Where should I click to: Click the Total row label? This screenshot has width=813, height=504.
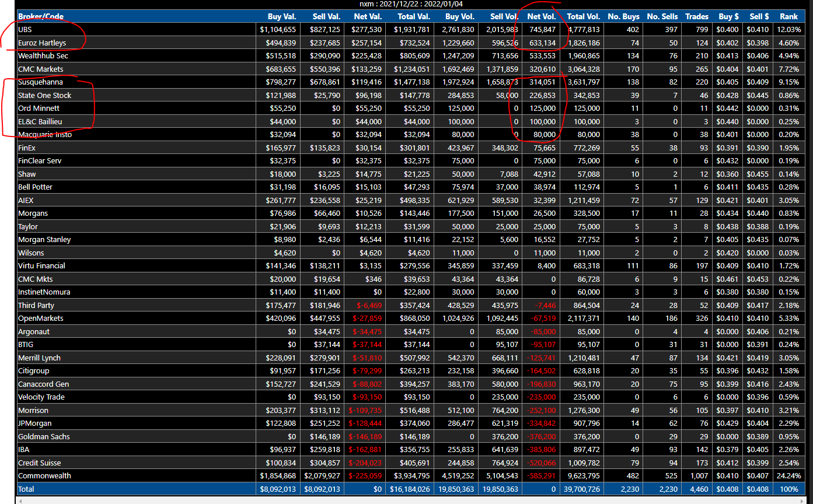26,489
